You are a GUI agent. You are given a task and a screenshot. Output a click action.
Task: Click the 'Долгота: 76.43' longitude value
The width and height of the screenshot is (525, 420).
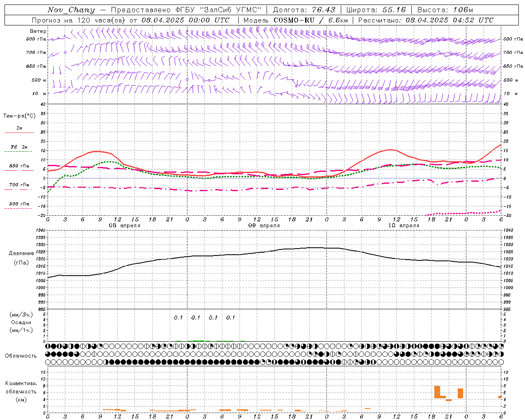304,10
